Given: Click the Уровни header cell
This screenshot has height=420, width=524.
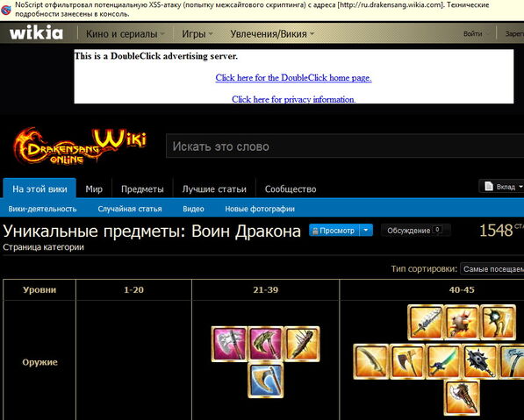Looking at the screenshot, I should click(x=39, y=290).
